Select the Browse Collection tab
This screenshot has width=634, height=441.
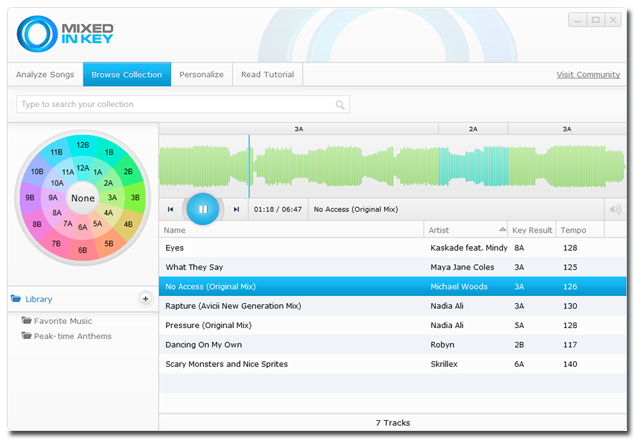(127, 74)
